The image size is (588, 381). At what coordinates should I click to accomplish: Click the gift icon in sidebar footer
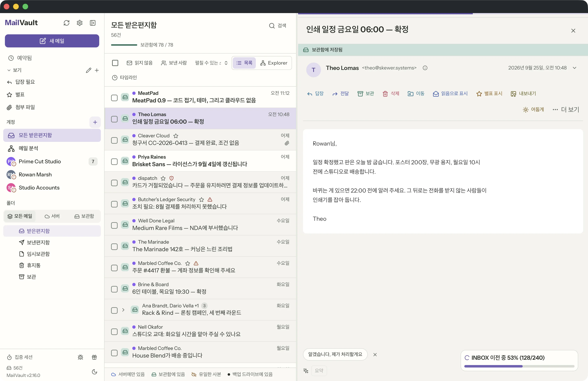94,357
